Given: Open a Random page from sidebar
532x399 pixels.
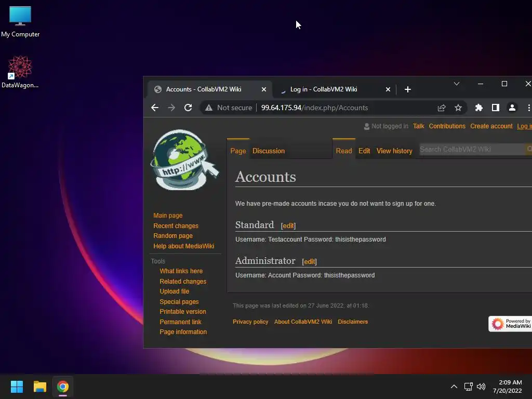Looking at the screenshot, I should click(x=172, y=236).
